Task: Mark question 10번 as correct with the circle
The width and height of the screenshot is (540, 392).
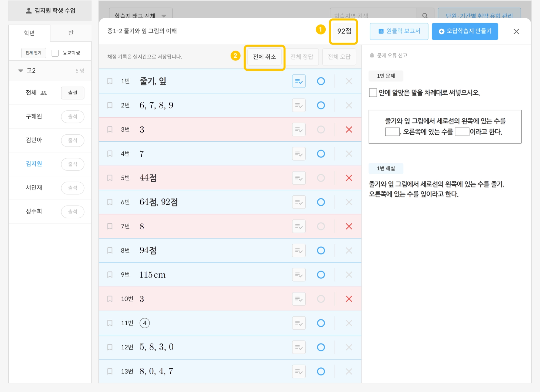Action: click(x=321, y=299)
